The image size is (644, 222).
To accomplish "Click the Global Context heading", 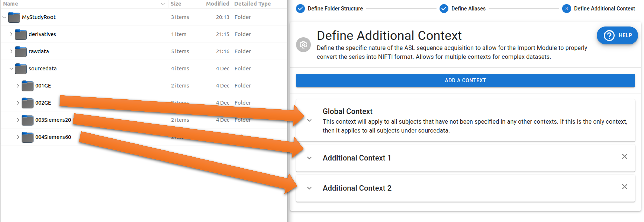I will point(347,111).
